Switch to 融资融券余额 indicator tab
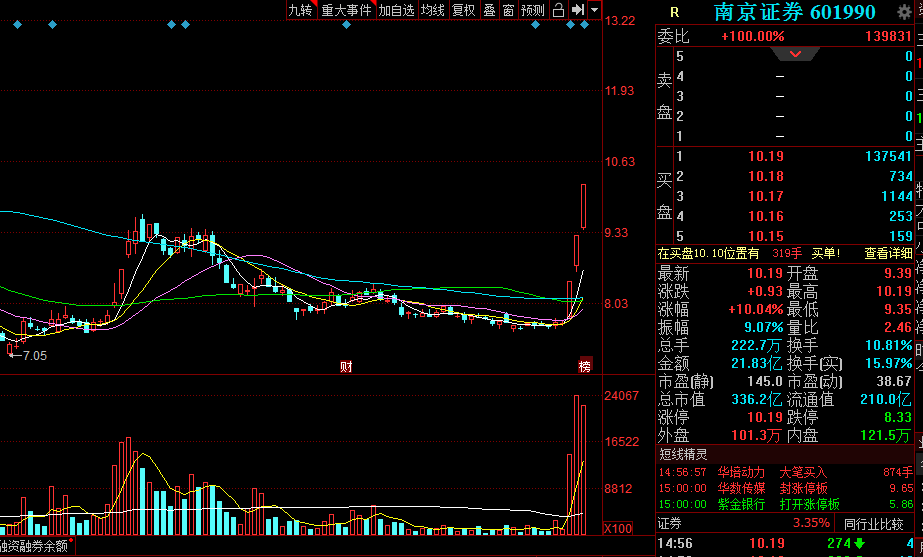The width and height of the screenshot is (923, 557). pyautogui.click(x=34, y=546)
